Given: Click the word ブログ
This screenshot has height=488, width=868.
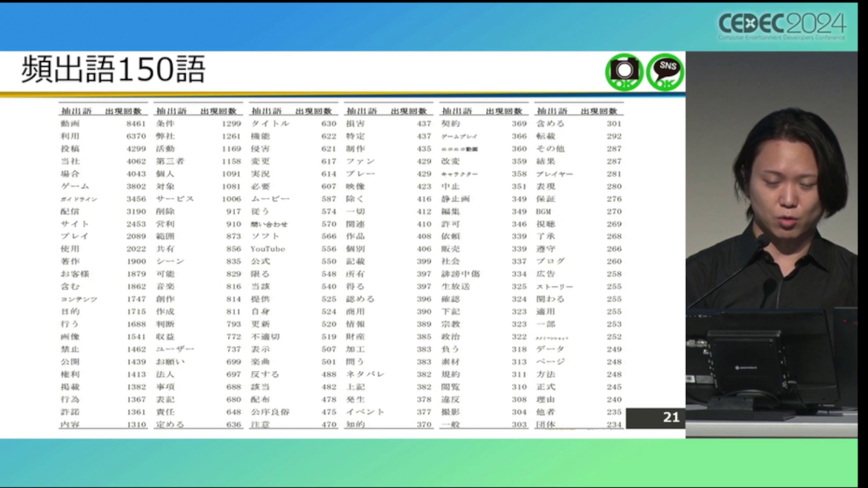Looking at the screenshot, I should pyautogui.click(x=550, y=261).
